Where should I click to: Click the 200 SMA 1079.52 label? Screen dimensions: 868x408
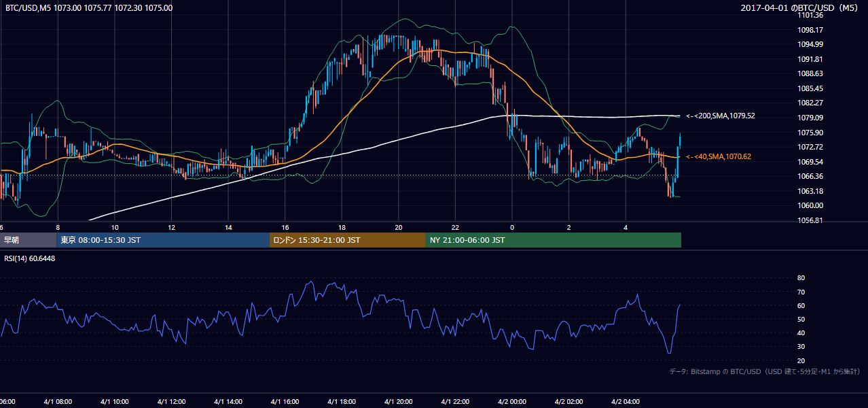pyautogui.click(x=721, y=116)
